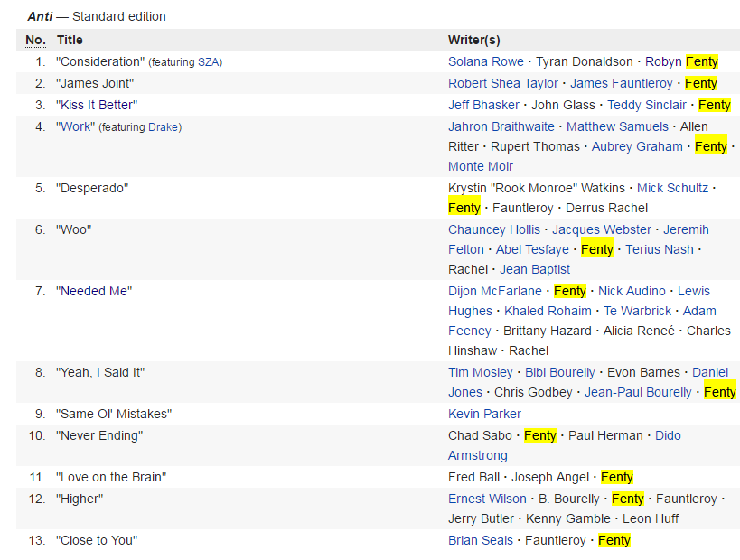The width and height of the screenshot is (740, 560).
Task: Select the "Yeah, I Said It" title
Action: click(x=100, y=373)
